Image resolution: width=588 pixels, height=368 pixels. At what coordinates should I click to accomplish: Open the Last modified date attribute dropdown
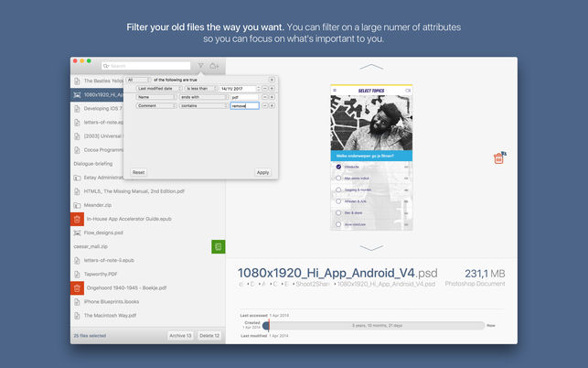pyautogui.click(x=158, y=89)
